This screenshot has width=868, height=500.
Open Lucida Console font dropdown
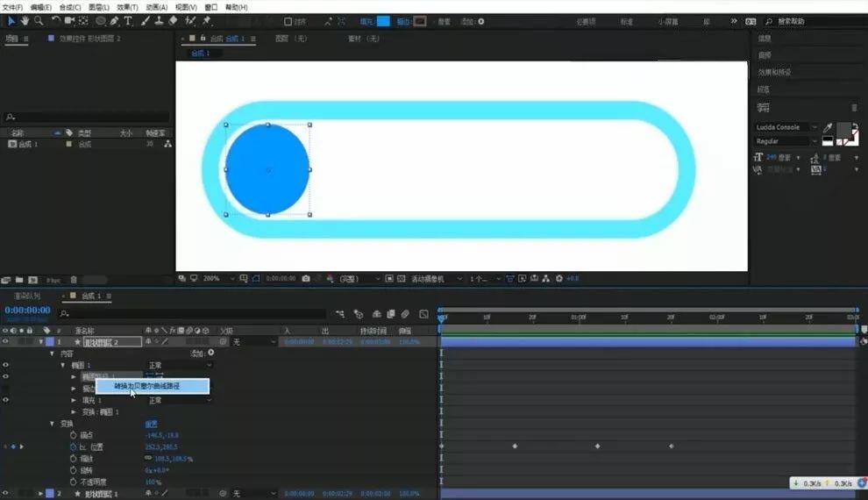[786, 127]
